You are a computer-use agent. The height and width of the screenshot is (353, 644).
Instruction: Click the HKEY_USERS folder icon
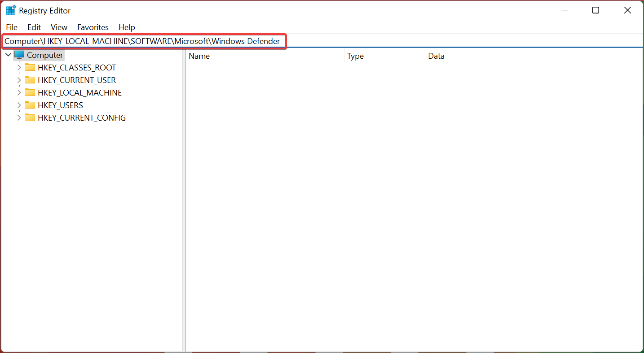pyautogui.click(x=30, y=105)
